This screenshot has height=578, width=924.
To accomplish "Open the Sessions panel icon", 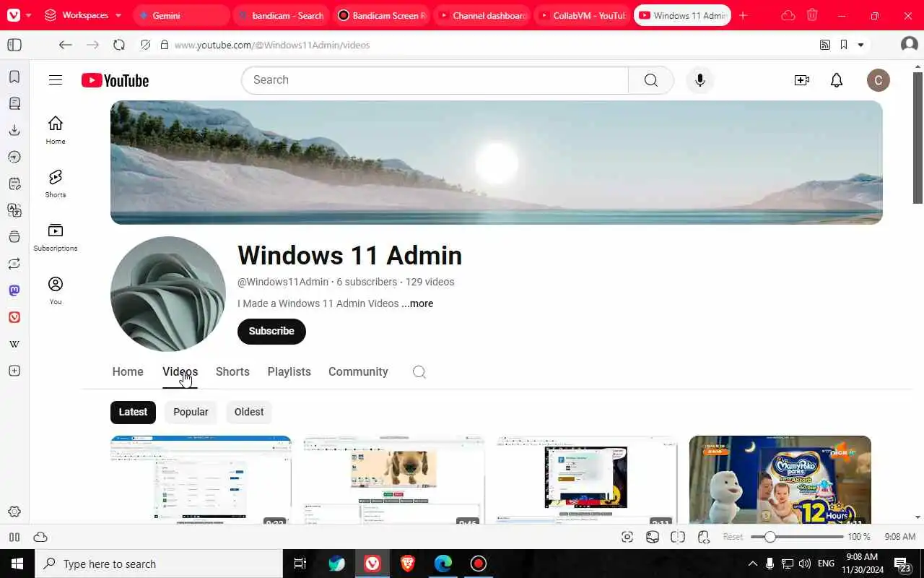I will click(14, 264).
